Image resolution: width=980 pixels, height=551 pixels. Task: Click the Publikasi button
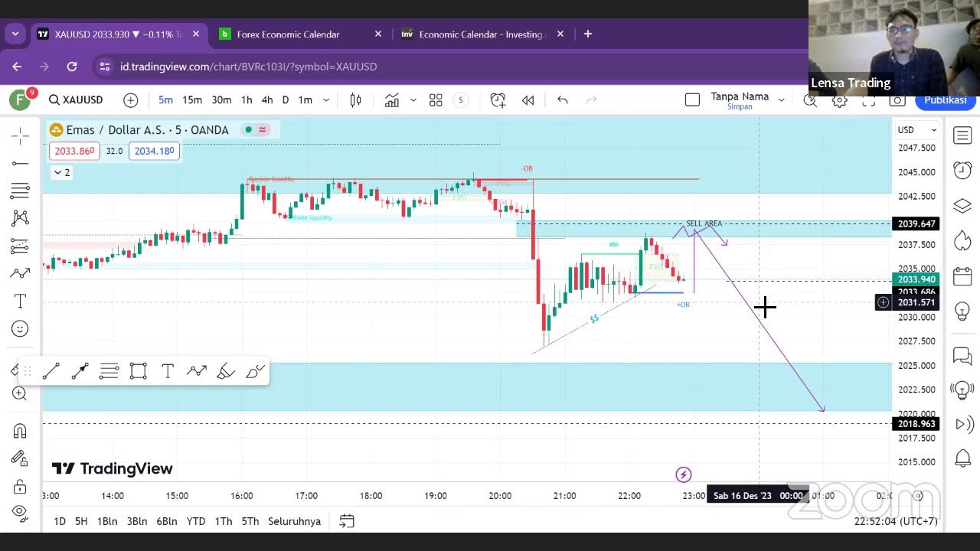(x=945, y=100)
